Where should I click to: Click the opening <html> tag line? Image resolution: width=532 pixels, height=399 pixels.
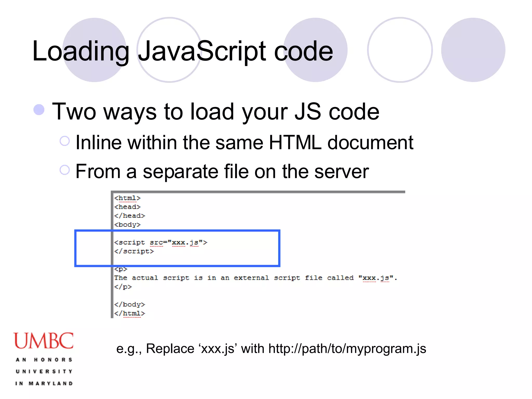coord(127,198)
